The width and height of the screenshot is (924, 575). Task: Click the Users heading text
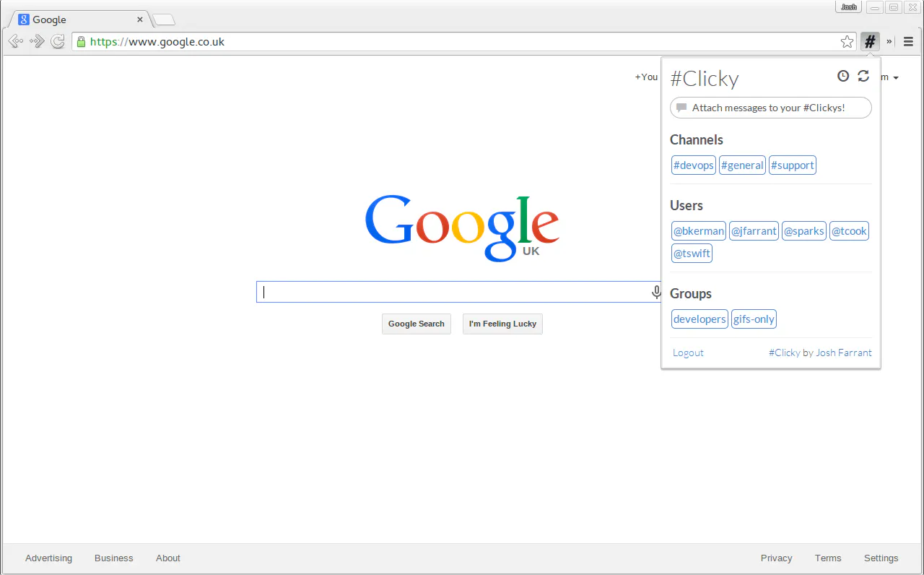pos(687,206)
